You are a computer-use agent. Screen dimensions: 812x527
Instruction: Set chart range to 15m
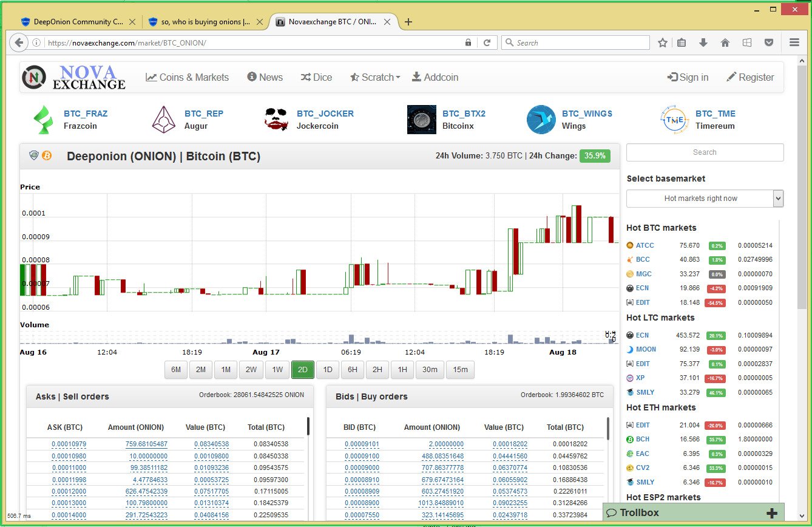coord(460,370)
